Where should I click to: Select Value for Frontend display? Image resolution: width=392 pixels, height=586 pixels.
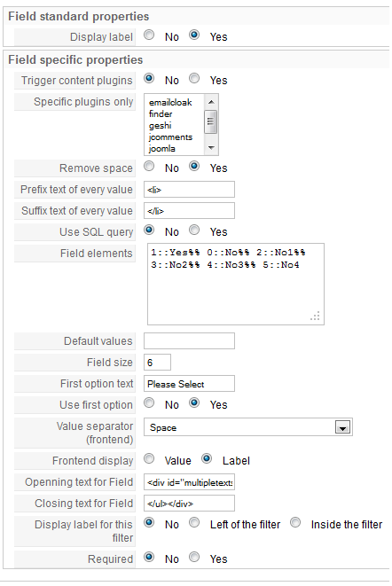pos(149,458)
